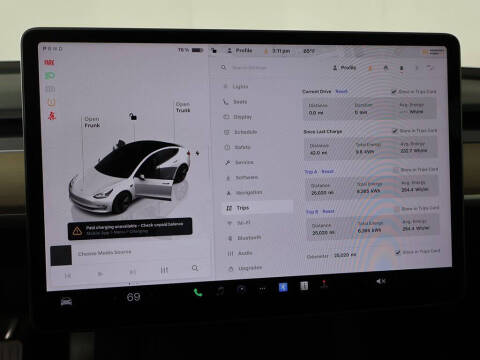Image resolution: width=480 pixels, height=360 pixels.
Task: Open the Seats settings menu
Action: click(x=235, y=102)
